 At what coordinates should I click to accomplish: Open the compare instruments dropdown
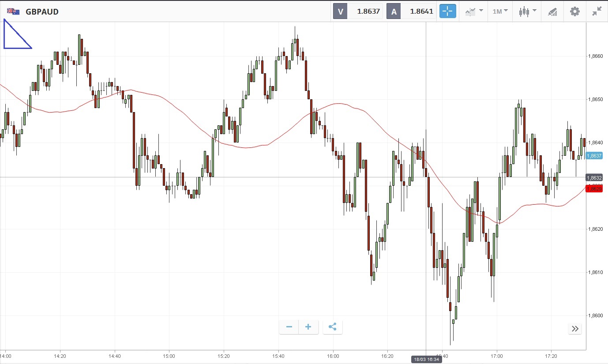(474, 11)
